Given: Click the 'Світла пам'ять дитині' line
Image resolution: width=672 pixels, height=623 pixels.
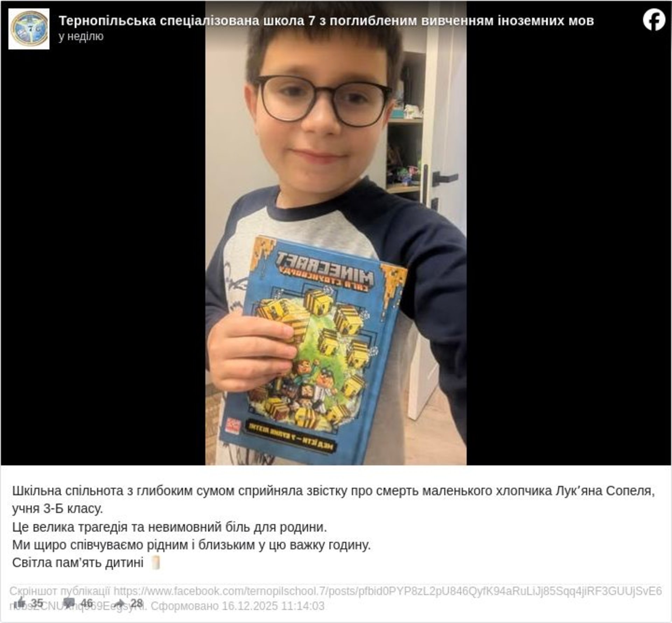Looking at the screenshot, I should [78, 563].
